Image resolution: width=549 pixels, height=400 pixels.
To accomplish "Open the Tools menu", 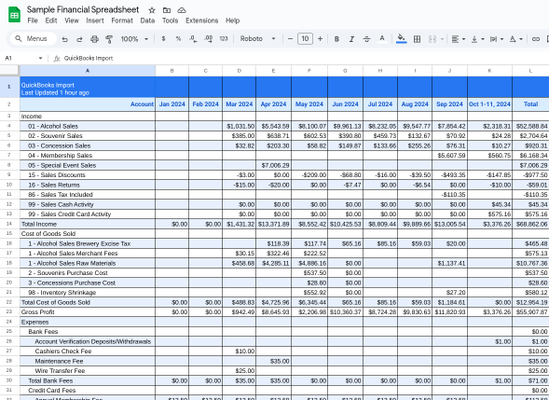I will point(170,21).
